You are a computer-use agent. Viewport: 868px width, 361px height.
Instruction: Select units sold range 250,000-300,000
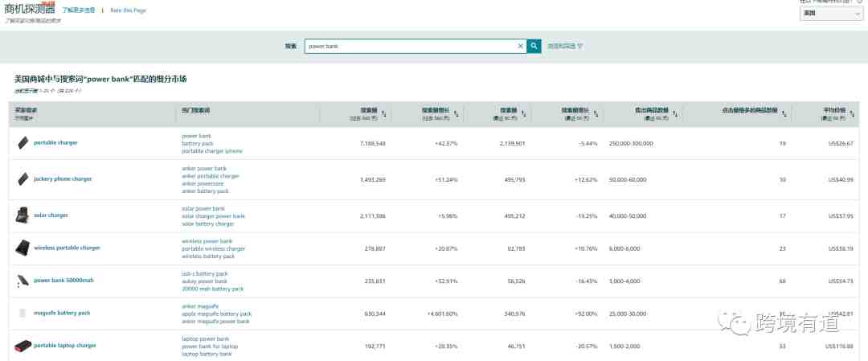coord(631,143)
